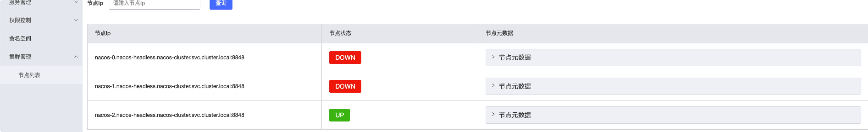The height and width of the screenshot is (132, 868).
Task: Select 节点列表 in the sidebar
Action: click(30, 75)
